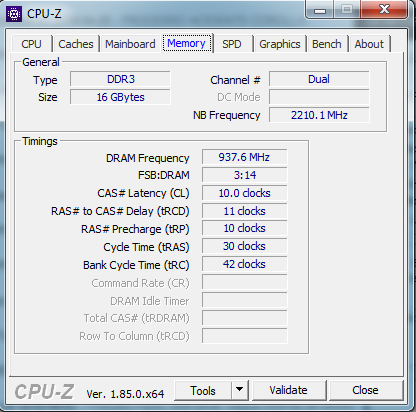This screenshot has width=416, height=412.
Task: Click the Tools button
Action: click(203, 390)
